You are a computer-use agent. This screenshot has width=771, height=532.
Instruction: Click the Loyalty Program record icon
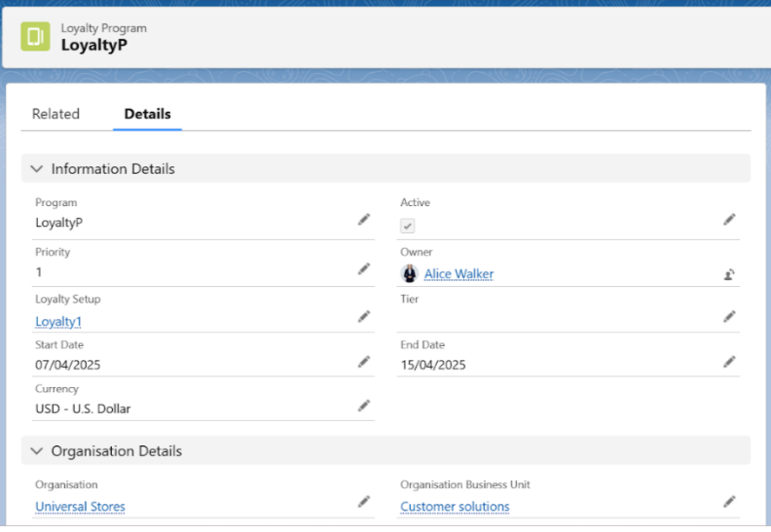click(x=36, y=37)
